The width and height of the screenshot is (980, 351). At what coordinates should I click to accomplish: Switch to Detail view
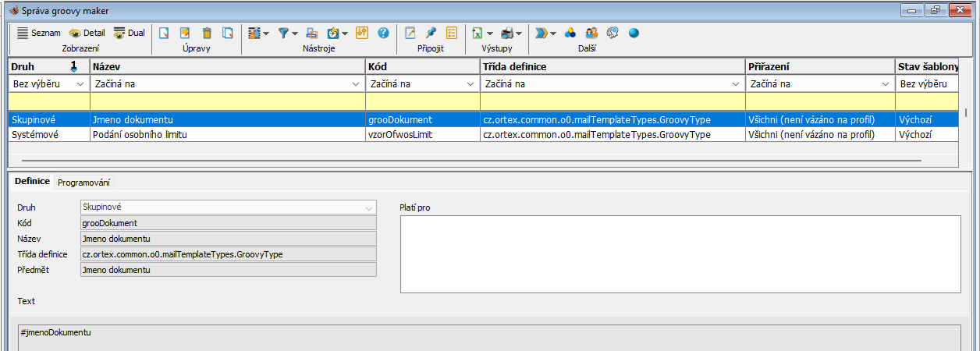point(86,34)
